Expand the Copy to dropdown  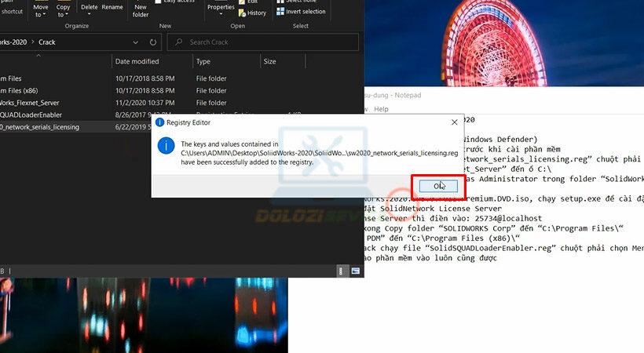[x=64, y=15]
